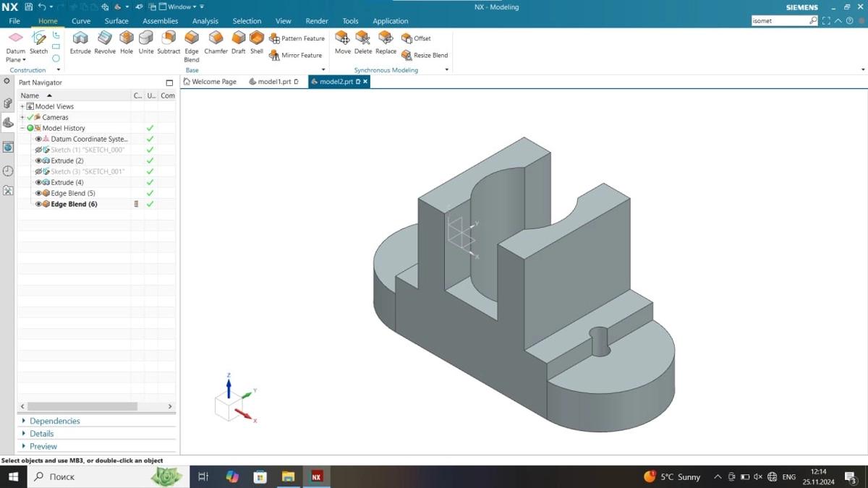Viewport: 868px width, 488px height.
Task: Switch to the model1.prt document tab
Action: [273, 82]
